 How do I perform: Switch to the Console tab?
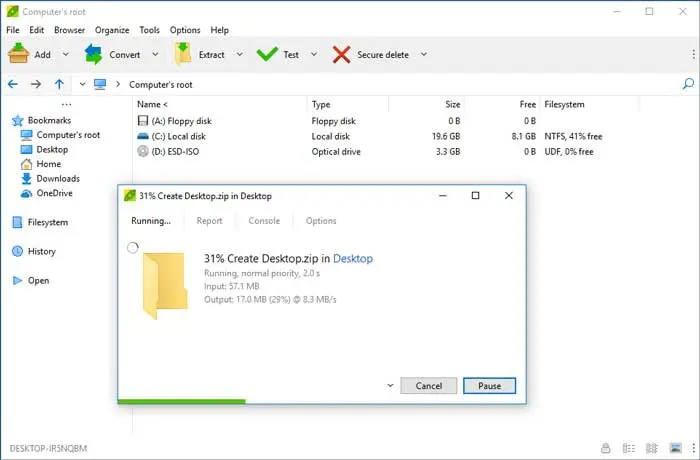pyautogui.click(x=264, y=221)
